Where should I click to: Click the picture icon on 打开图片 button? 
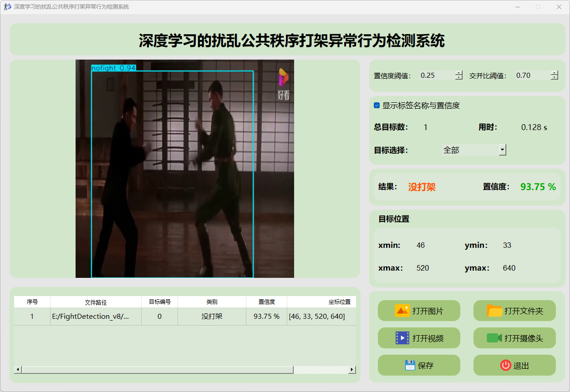tap(402, 311)
